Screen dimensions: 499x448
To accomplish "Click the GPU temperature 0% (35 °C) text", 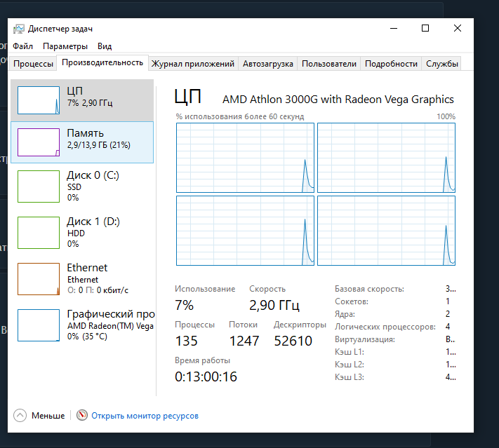I will pyautogui.click(x=87, y=337).
